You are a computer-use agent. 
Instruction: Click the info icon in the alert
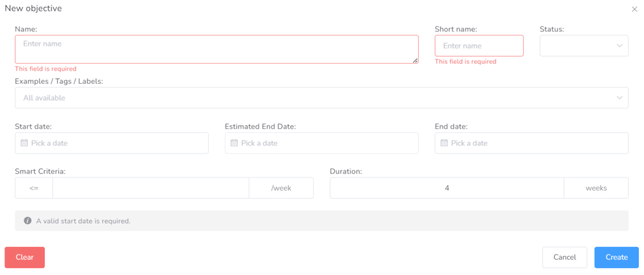28,221
